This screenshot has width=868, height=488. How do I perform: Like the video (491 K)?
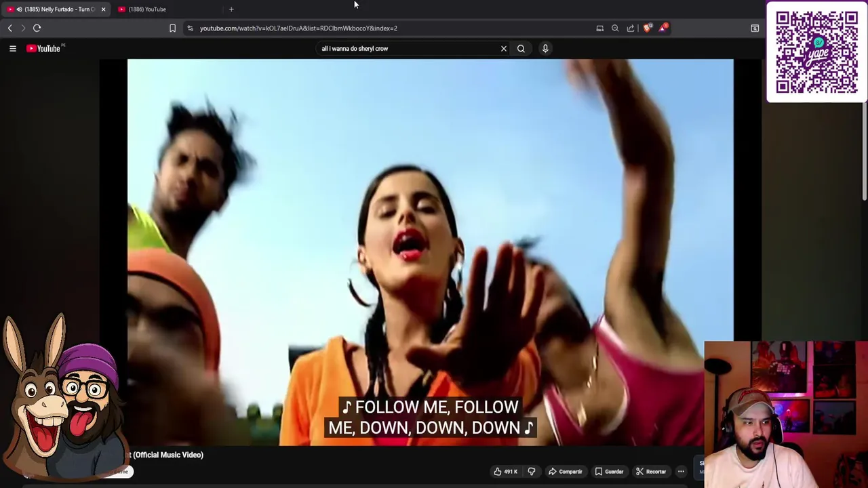[505, 472]
